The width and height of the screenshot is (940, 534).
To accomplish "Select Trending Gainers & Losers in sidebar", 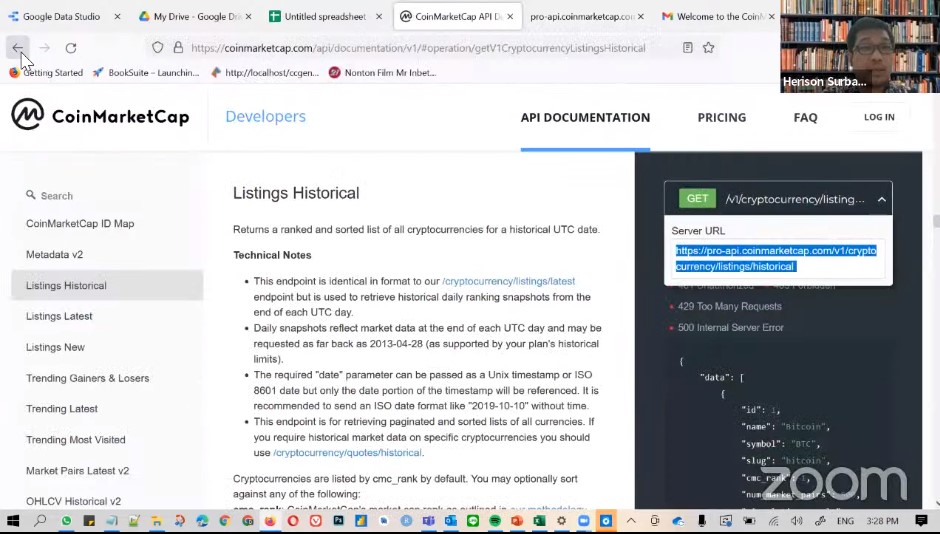I will [88, 378].
